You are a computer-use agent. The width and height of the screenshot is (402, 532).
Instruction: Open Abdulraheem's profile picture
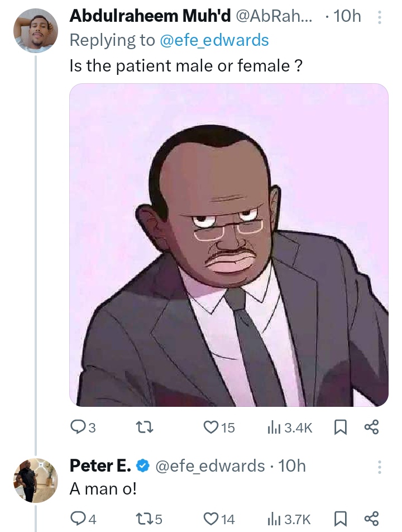point(35,31)
